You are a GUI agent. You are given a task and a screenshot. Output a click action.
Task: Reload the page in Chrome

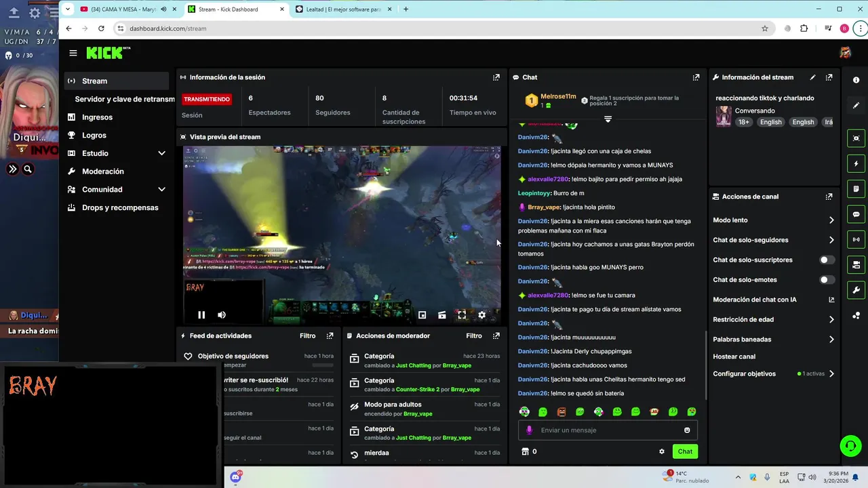pyautogui.click(x=101, y=28)
